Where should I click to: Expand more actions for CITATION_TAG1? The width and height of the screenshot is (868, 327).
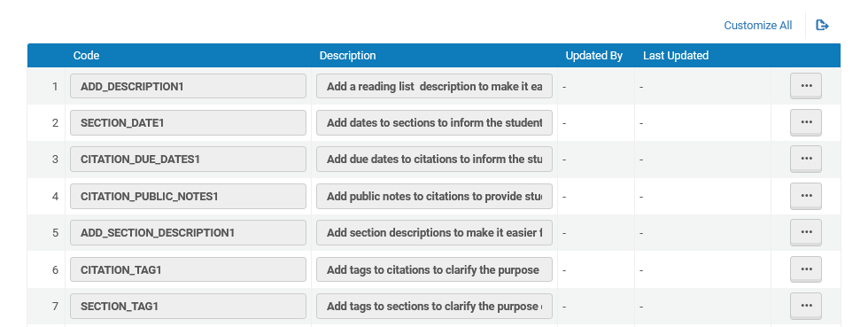pos(805,269)
